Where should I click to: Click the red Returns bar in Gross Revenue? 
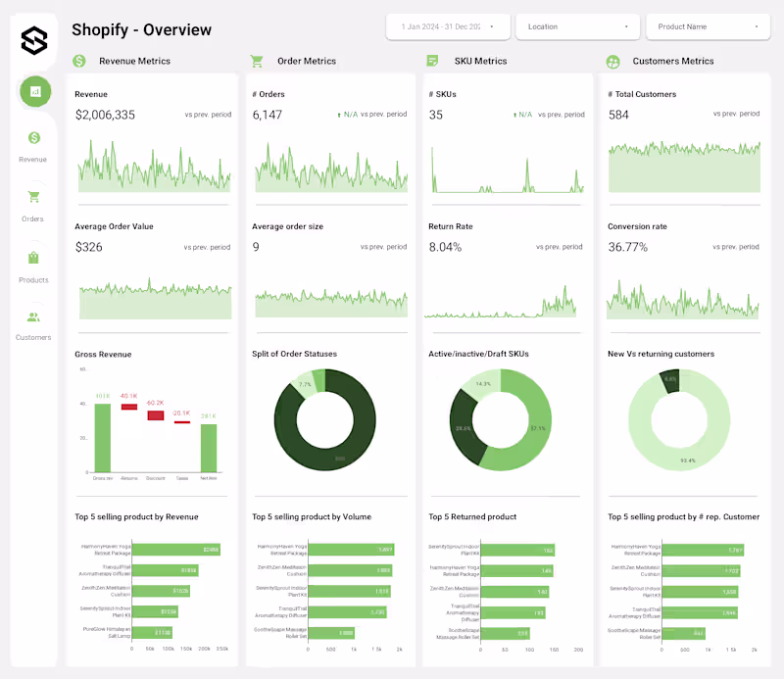click(129, 407)
